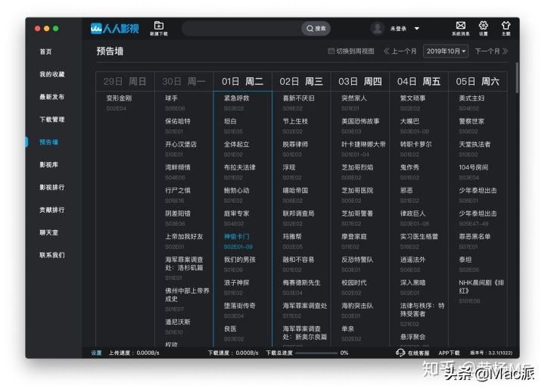Open 联系我们 in sidebar

tap(51, 255)
